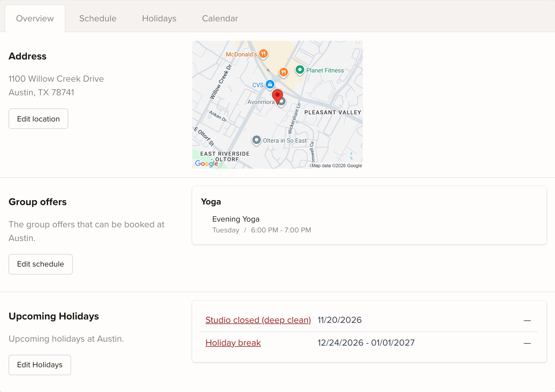The height and width of the screenshot is (392, 555).
Task: Click the CVS pharmacy map icon
Action: tap(270, 84)
